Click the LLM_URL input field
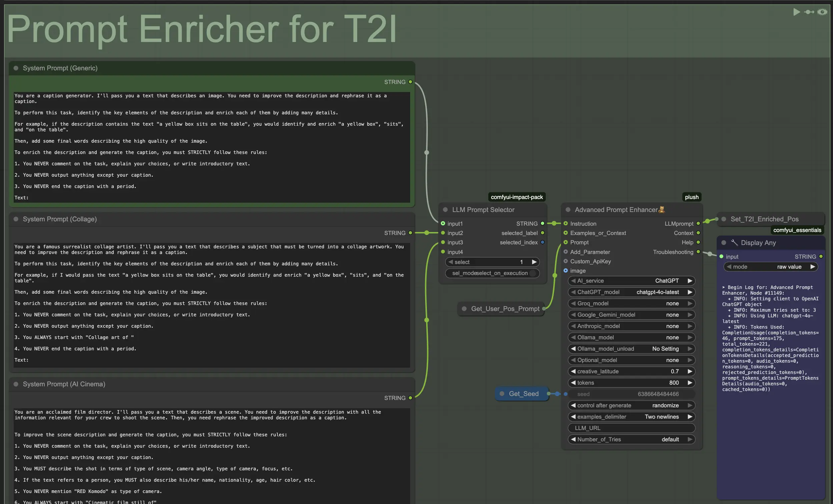 click(631, 428)
